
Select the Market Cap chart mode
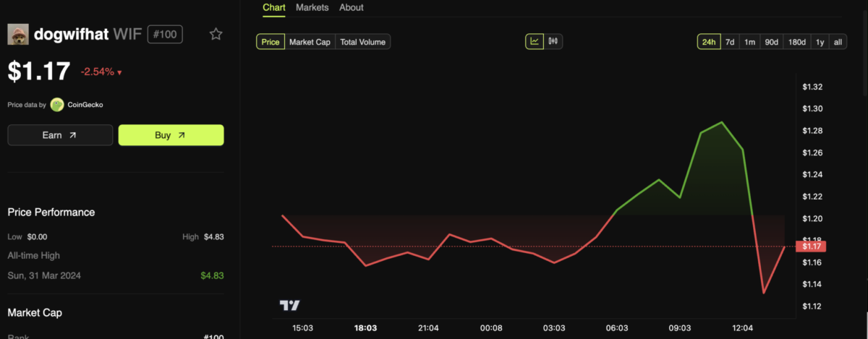(x=310, y=42)
